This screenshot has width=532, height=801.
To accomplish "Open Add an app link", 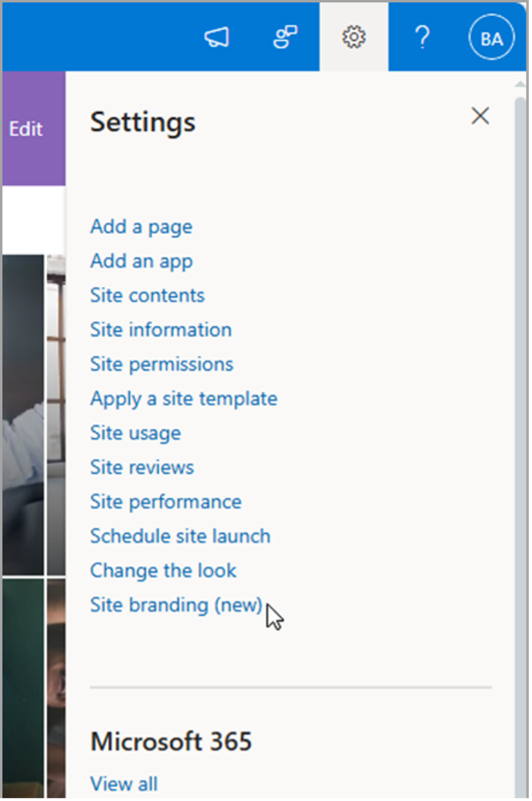I will pos(141,261).
